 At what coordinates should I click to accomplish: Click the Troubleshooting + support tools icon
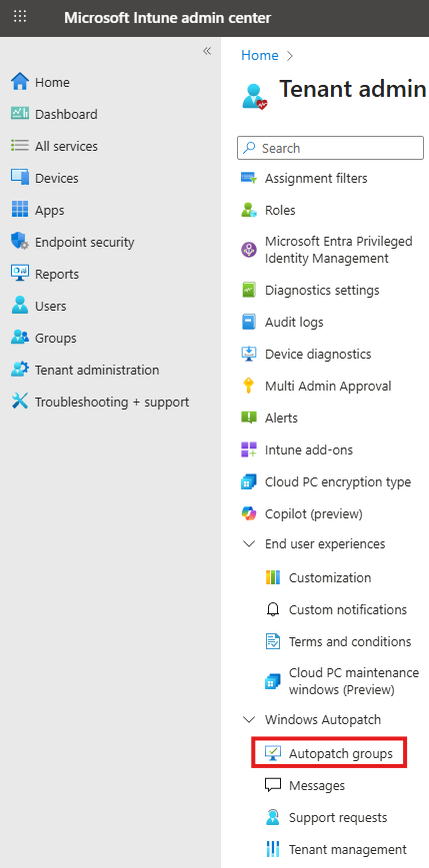(x=20, y=402)
